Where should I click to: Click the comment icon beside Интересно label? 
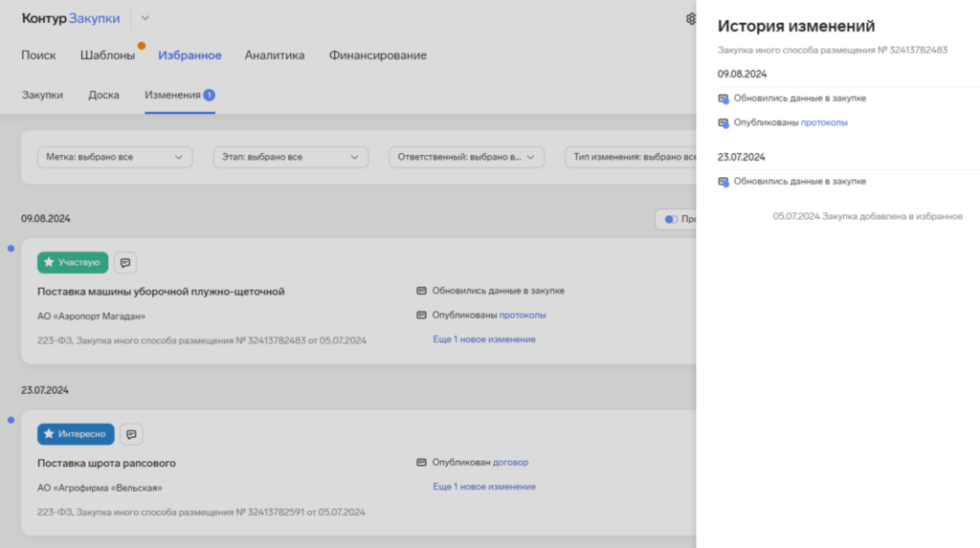tap(131, 434)
